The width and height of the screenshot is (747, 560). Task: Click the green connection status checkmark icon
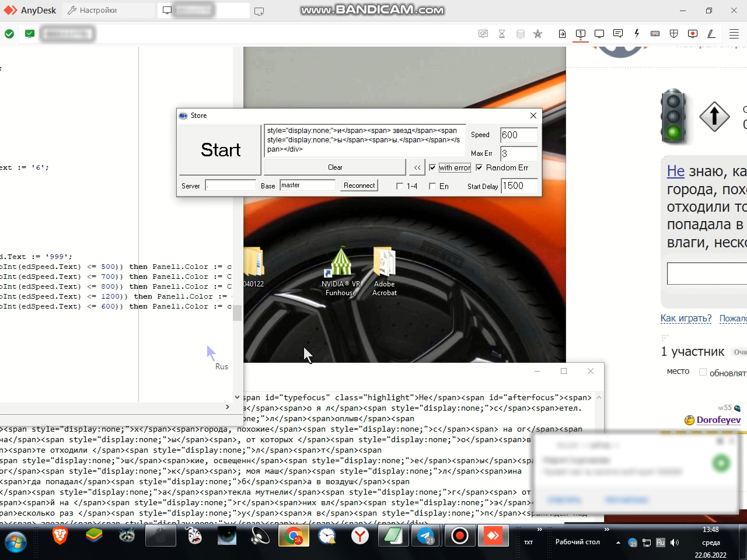click(x=9, y=34)
